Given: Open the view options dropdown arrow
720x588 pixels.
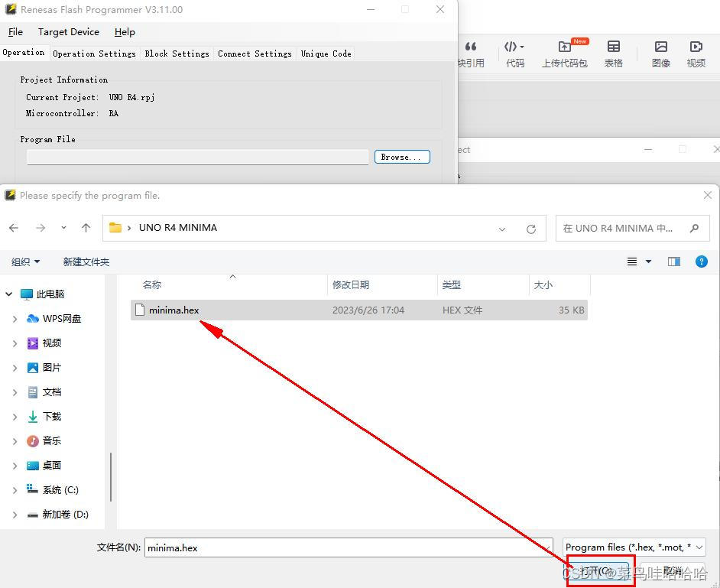Looking at the screenshot, I should [648, 262].
